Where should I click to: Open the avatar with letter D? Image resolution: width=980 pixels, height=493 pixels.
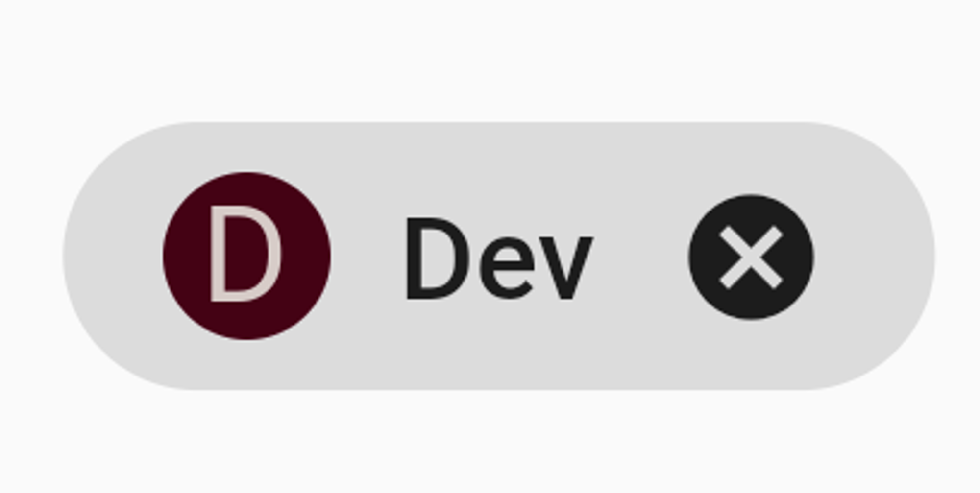coord(246,256)
